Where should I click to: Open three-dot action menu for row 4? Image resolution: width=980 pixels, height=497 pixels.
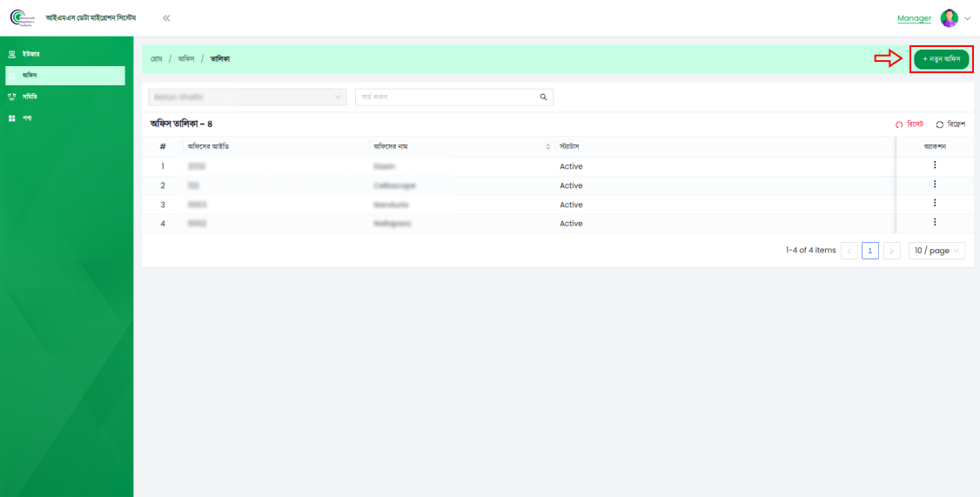(934, 223)
